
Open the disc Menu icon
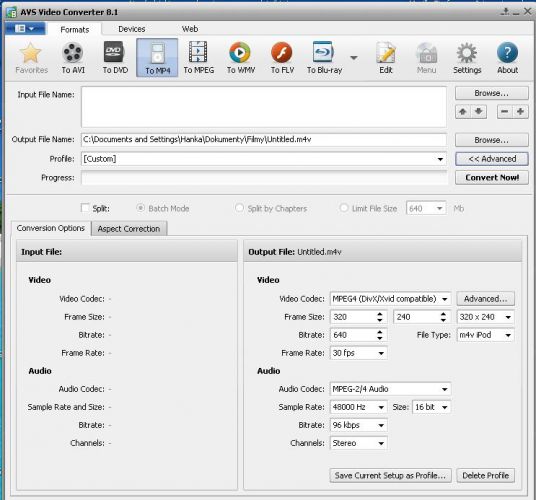click(x=426, y=58)
